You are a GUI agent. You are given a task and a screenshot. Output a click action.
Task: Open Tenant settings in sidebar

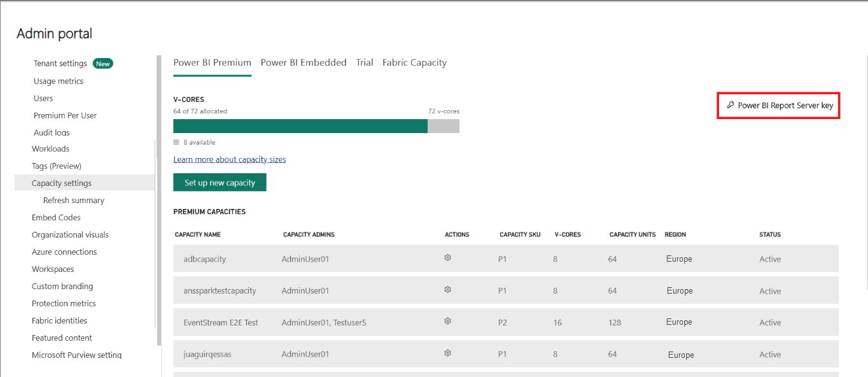60,64
